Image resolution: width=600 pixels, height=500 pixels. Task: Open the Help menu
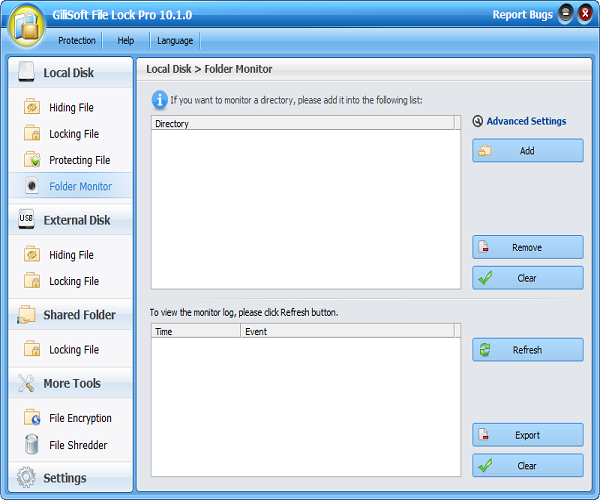coord(126,41)
